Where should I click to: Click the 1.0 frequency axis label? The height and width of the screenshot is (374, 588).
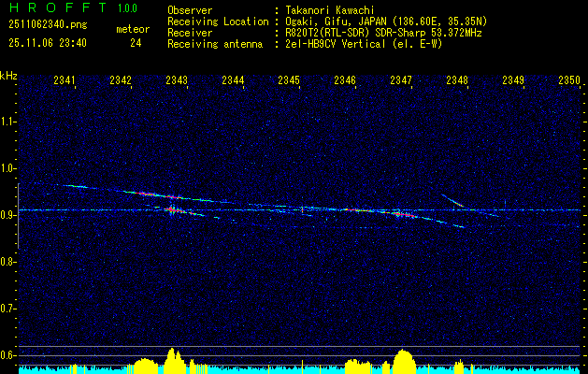pos(8,168)
